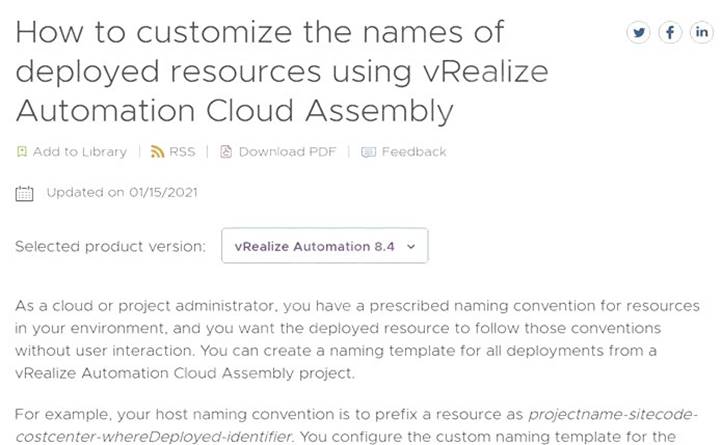Screen dimensions: 721x445
Task: Click the orange RSS feed icon
Action: pos(157,152)
